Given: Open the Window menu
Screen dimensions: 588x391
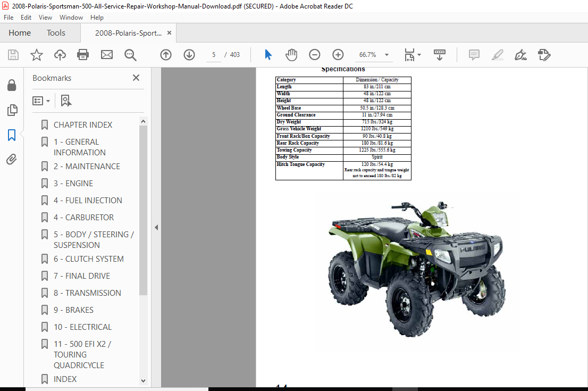Looking at the screenshot, I should point(71,17).
